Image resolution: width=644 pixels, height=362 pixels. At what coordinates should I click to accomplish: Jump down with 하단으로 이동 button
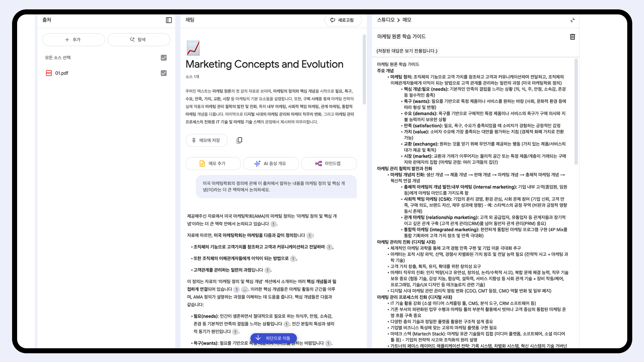click(x=273, y=338)
